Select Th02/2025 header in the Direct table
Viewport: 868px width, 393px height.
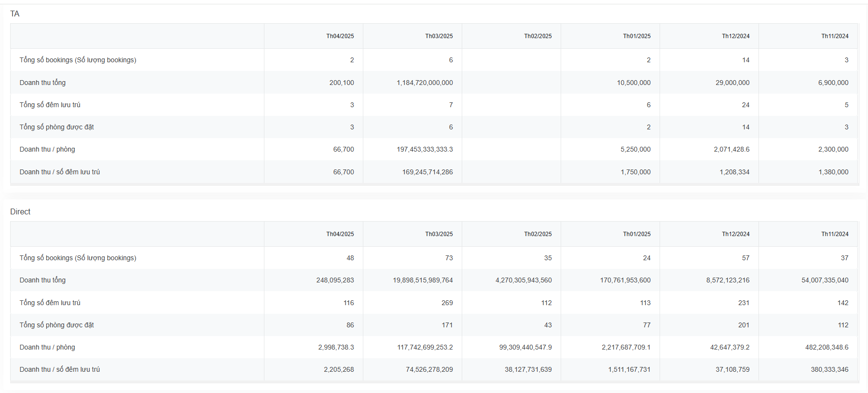tap(537, 234)
